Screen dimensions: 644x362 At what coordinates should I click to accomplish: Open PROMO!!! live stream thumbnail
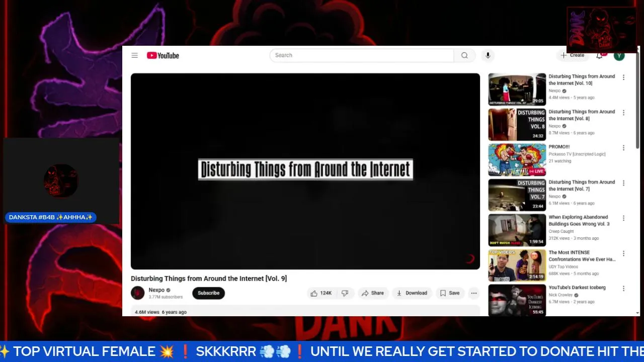pos(517,160)
